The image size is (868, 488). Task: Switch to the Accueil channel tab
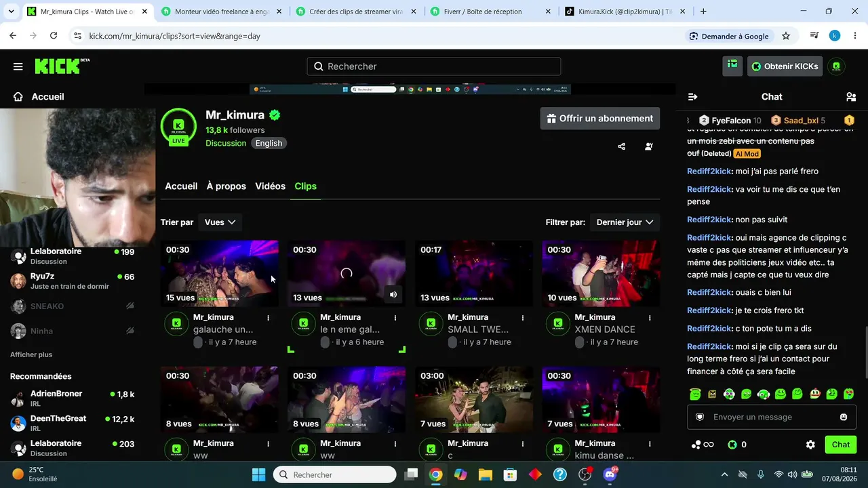pos(181,186)
